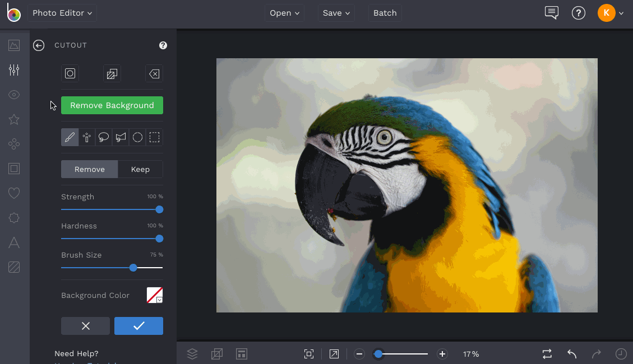The width and height of the screenshot is (633, 364).
Task: Adjust the Hardness slider
Action: (x=112, y=239)
